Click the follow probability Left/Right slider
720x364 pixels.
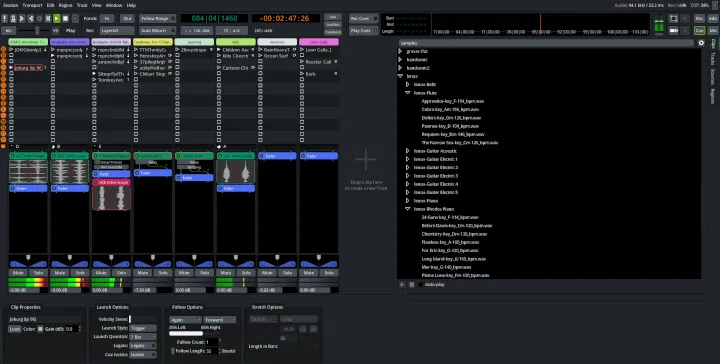(x=194, y=333)
